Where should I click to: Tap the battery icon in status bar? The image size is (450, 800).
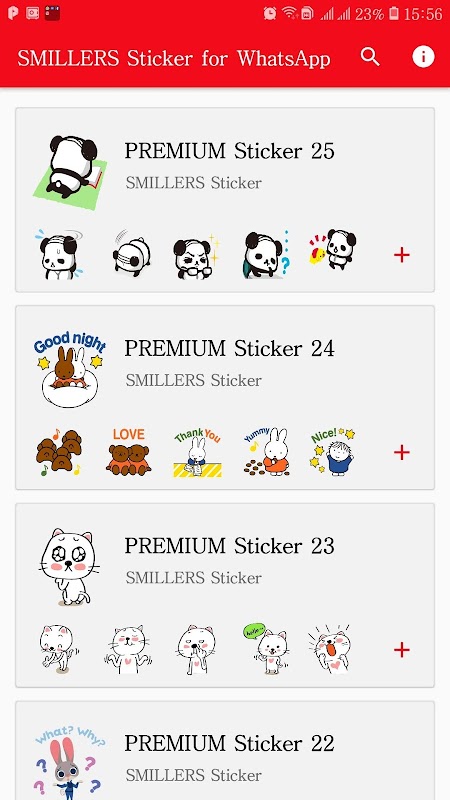click(393, 14)
